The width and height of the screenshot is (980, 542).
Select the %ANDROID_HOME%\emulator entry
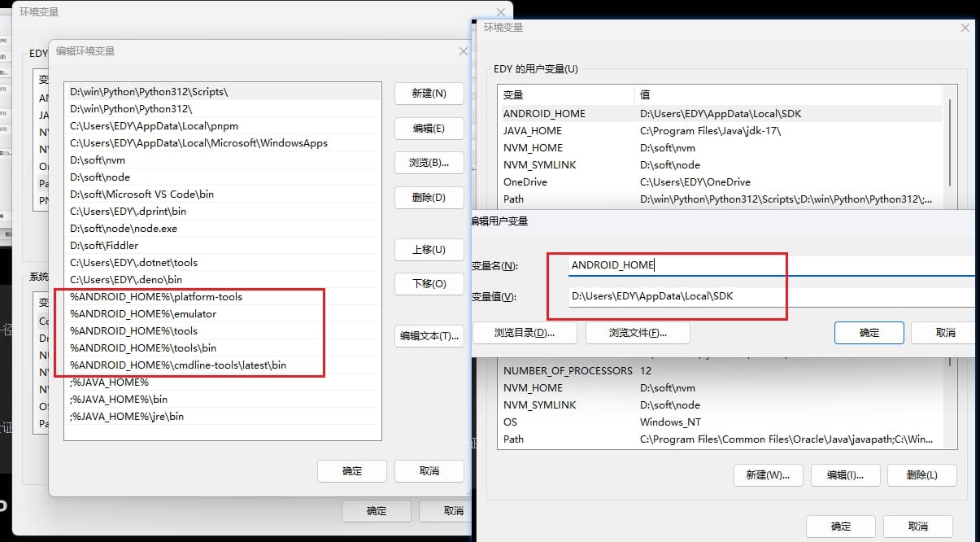(223, 314)
